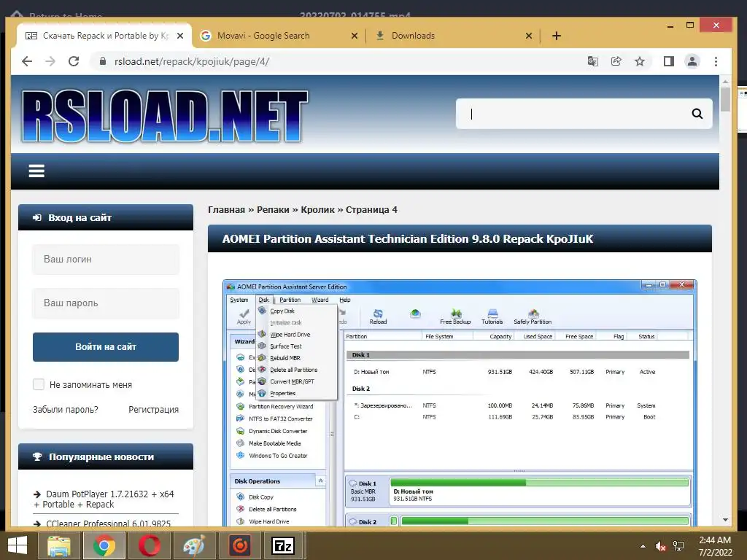Image resolution: width=747 pixels, height=560 pixels.
Task: Close the Downloads tab
Action: (529, 36)
